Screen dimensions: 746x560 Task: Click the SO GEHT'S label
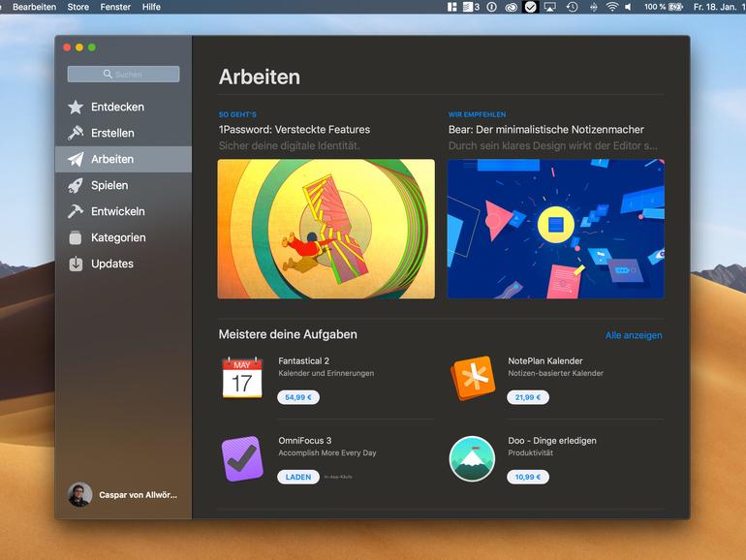[237, 114]
